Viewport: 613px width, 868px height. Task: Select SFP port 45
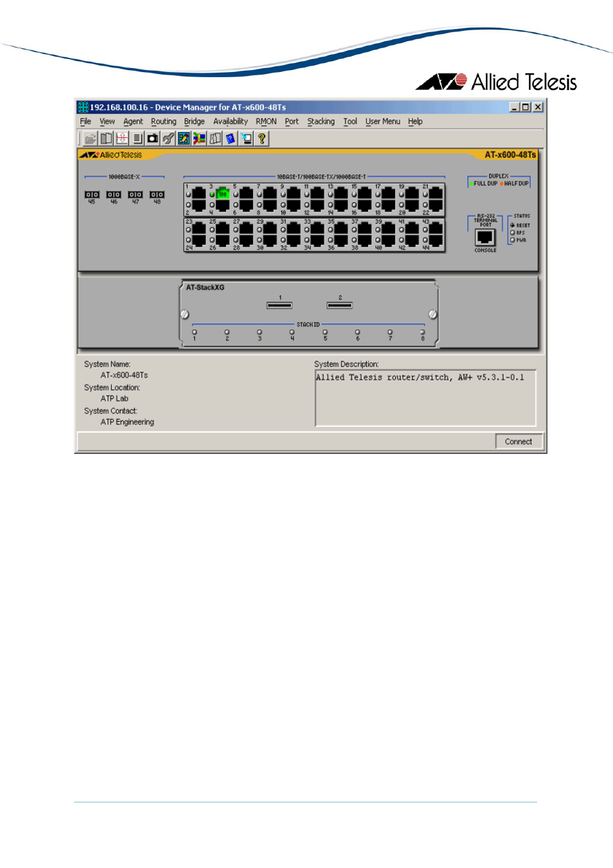[x=92, y=194]
